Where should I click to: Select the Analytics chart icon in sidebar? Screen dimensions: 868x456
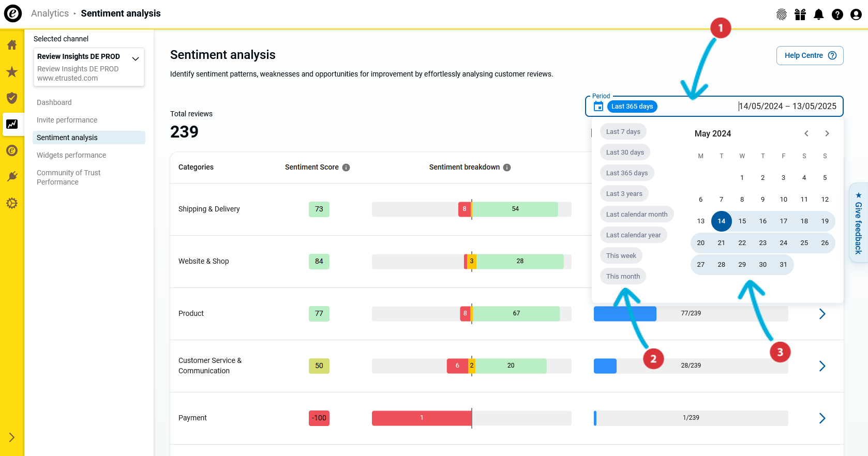click(12, 124)
